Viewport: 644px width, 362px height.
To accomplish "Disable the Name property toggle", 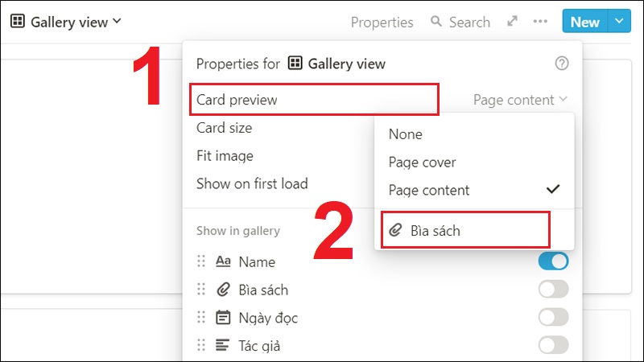I will [x=553, y=261].
